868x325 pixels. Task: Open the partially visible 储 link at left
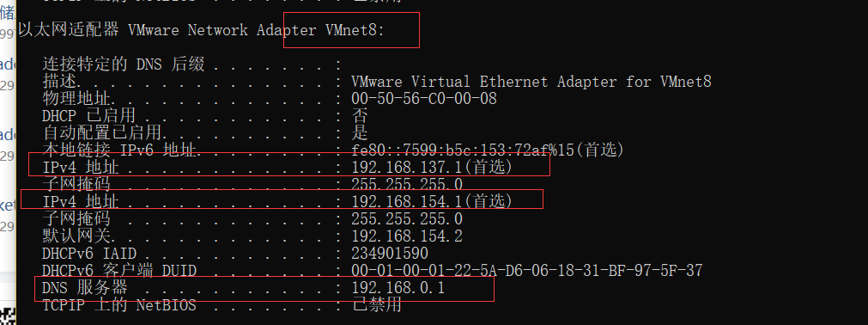7,12
